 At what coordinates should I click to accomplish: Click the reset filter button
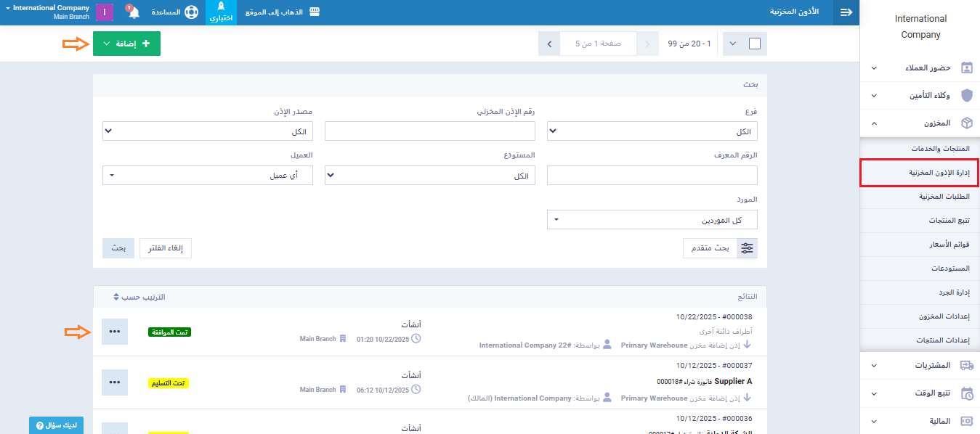[x=165, y=248]
